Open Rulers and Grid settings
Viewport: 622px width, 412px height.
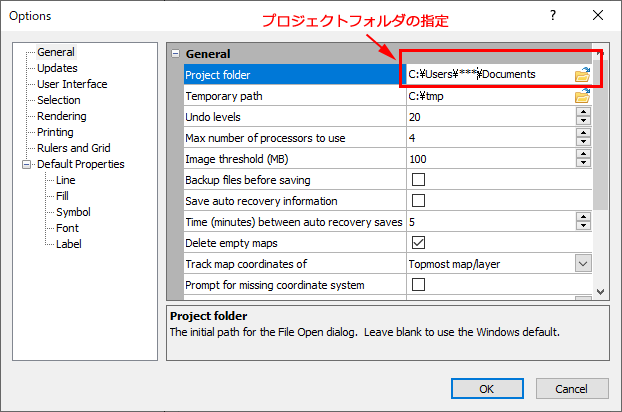click(x=73, y=148)
